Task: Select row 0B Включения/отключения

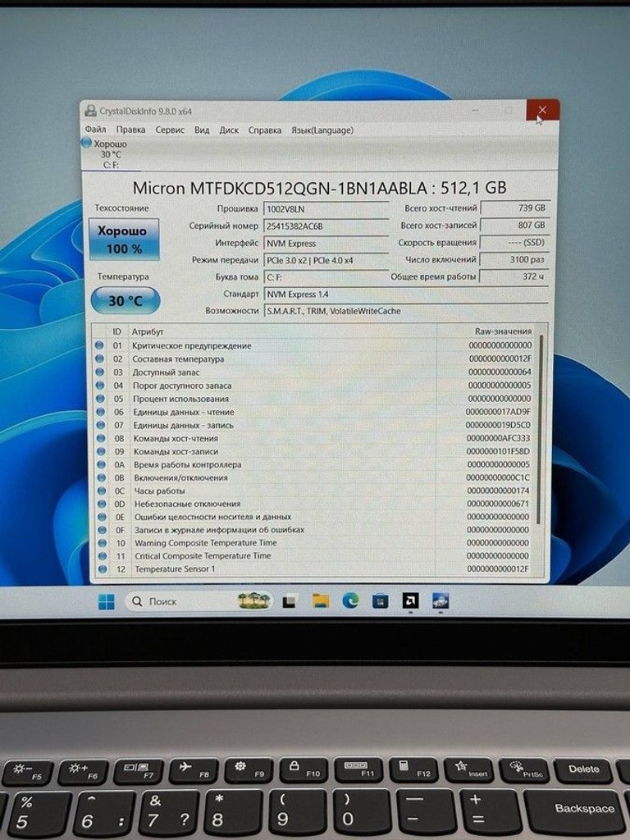Action: point(316,477)
